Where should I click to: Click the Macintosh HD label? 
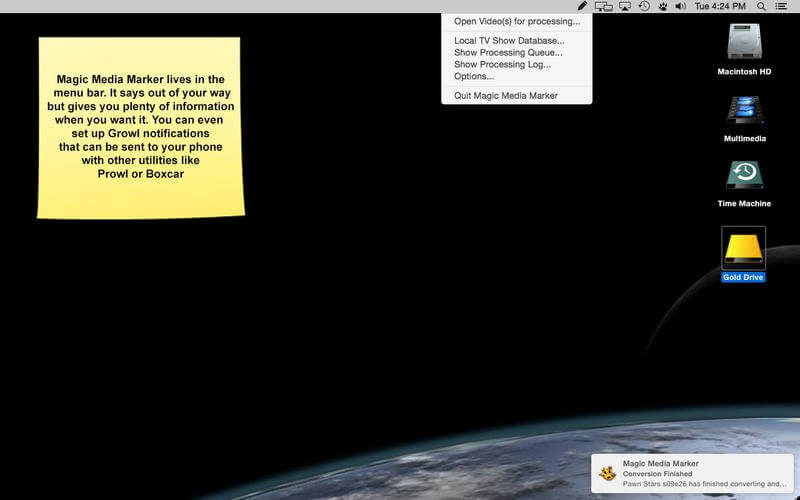[x=744, y=71]
